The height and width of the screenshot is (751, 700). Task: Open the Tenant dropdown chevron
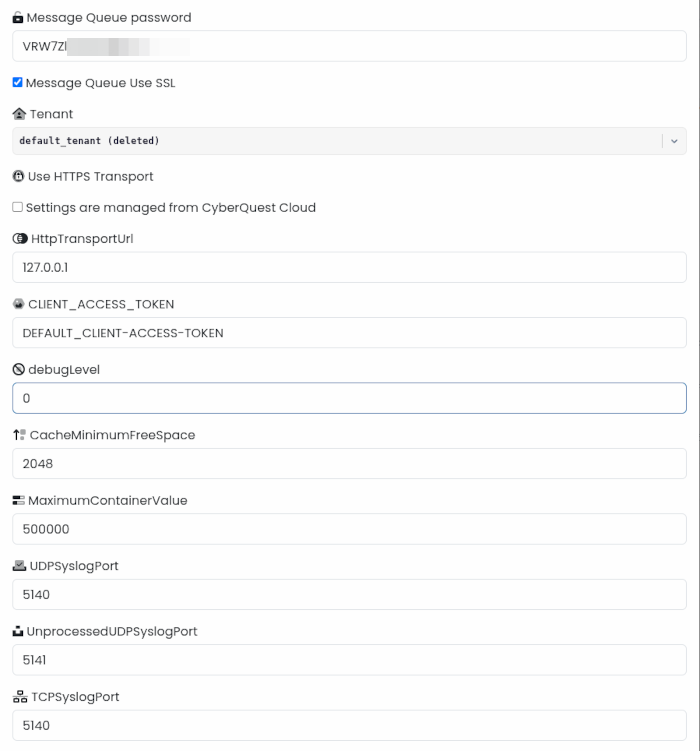(674, 141)
